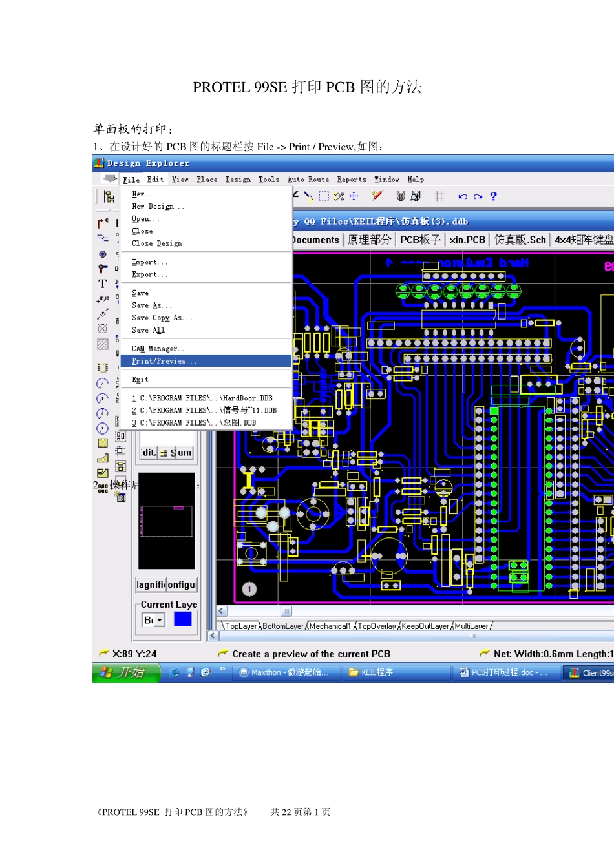The width and height of the screenshot is (614, 868).
Task: Open the Edit menu
Action: (155, 180)
